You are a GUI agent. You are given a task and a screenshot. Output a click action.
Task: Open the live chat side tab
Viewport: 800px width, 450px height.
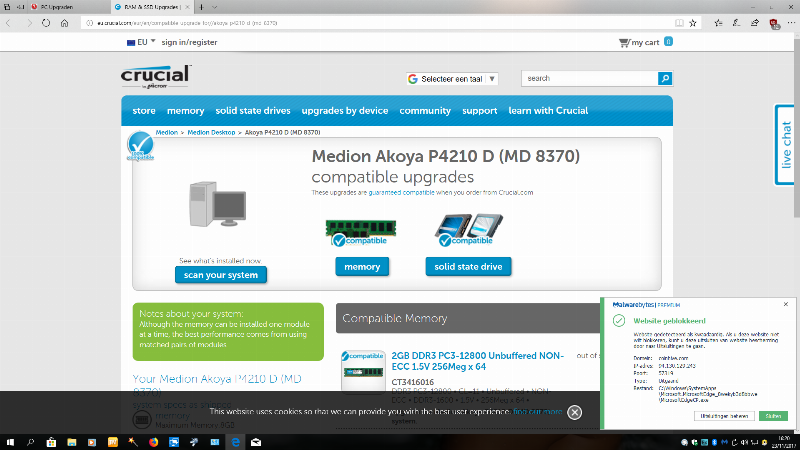(x=785, y=145)
